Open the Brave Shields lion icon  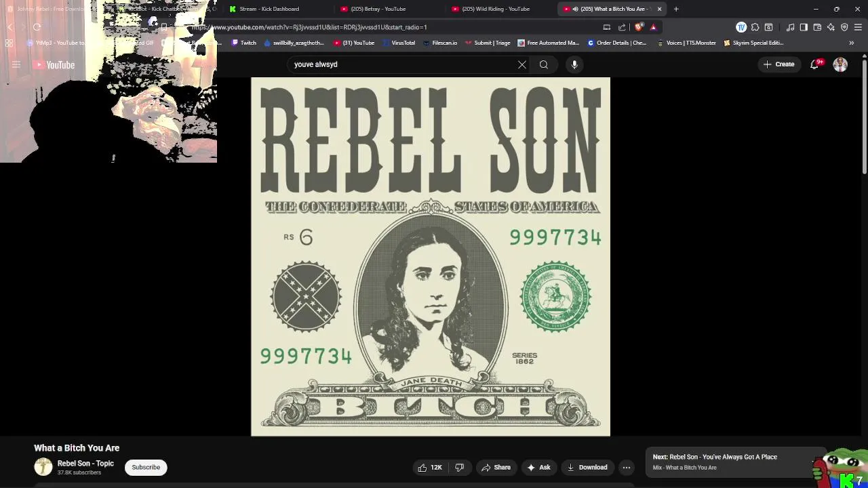click(x=639, y=27)
